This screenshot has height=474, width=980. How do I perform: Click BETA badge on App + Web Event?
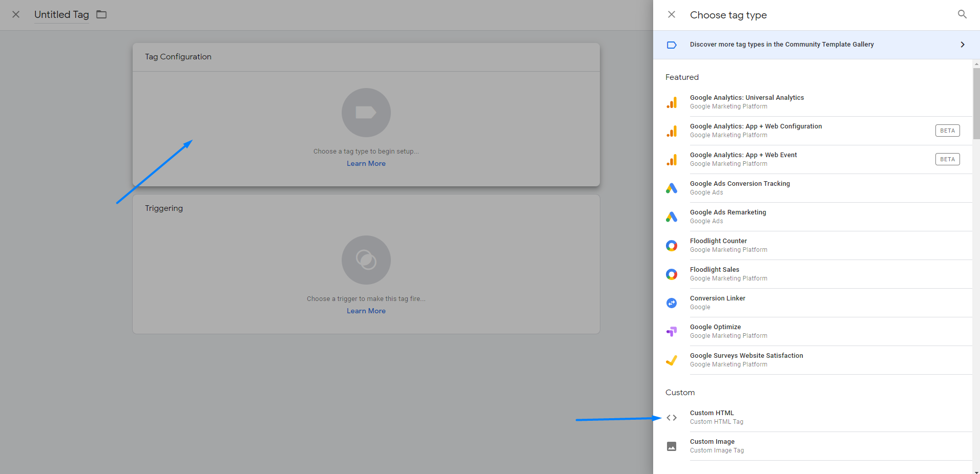pos(947,159)
